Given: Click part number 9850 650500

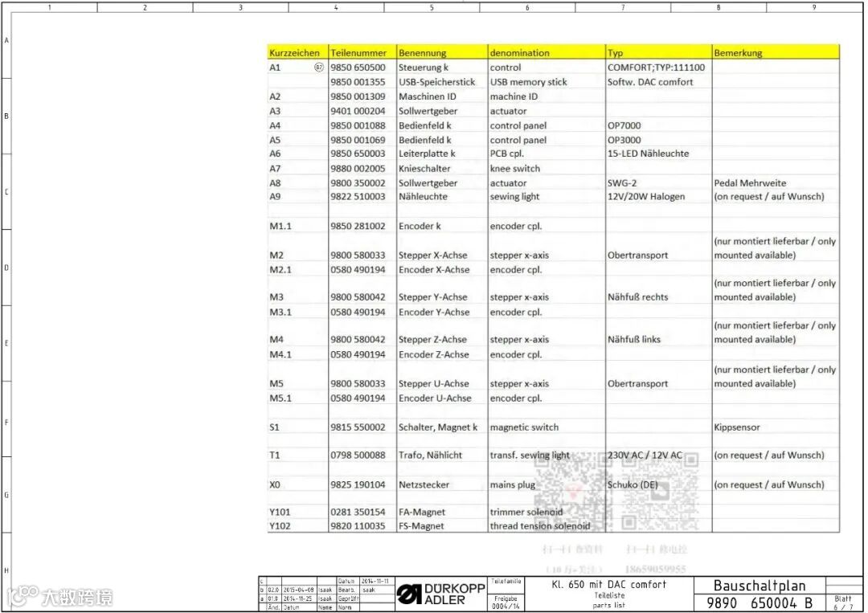Looking at the screenshot, I should click(x=358, y=67).
